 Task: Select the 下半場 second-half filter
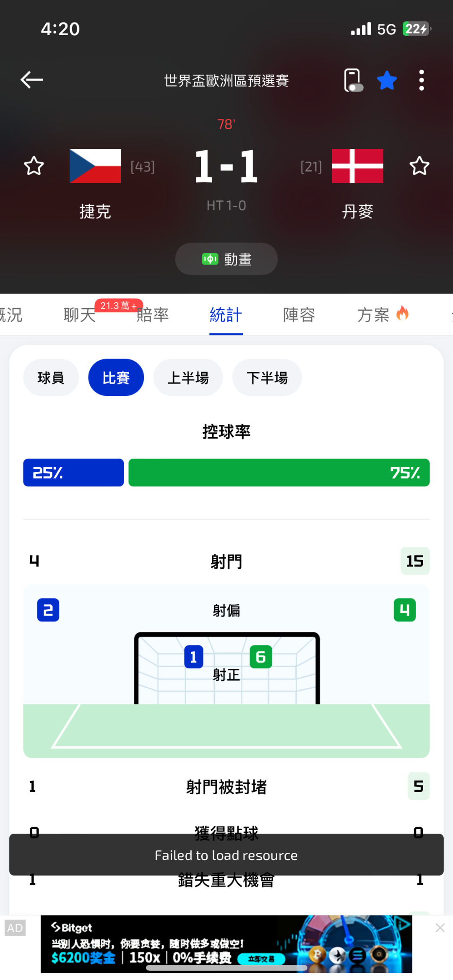pyautogui.click(x=267, y=378)
